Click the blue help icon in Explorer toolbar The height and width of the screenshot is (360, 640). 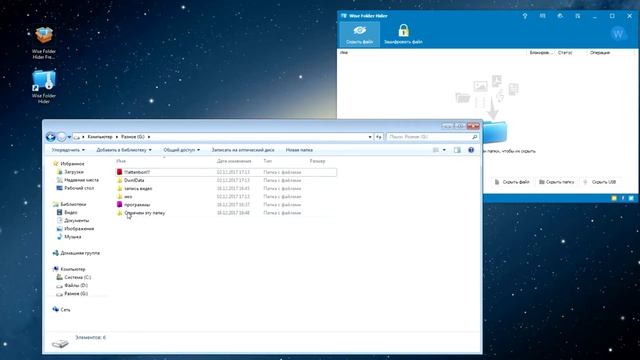click(x=471, y=150)
